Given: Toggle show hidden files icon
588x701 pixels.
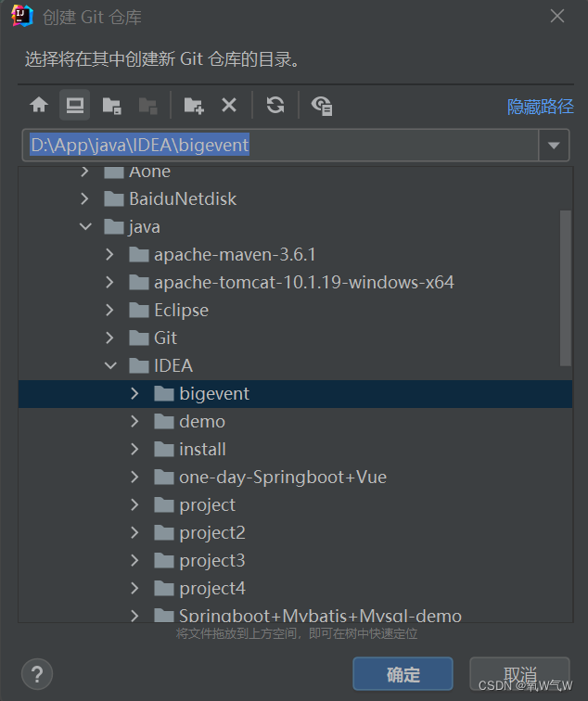Looking at the screenshot, I should [322, 106].
